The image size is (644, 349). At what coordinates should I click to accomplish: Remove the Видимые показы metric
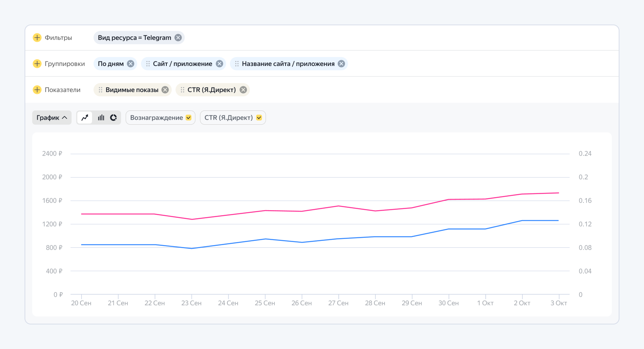click(165, 90)
